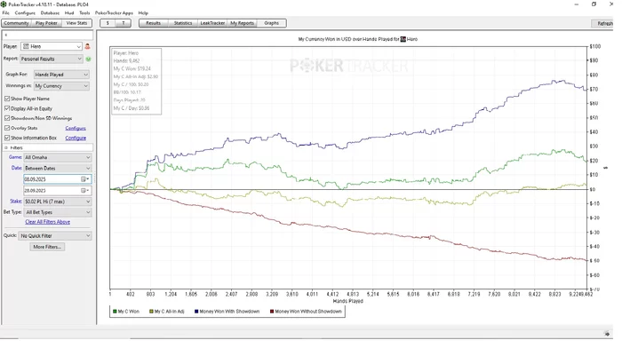Switch to the Community tab
Image resolution: width=622 pixels, height=364 pixels.
coord(16,23)
